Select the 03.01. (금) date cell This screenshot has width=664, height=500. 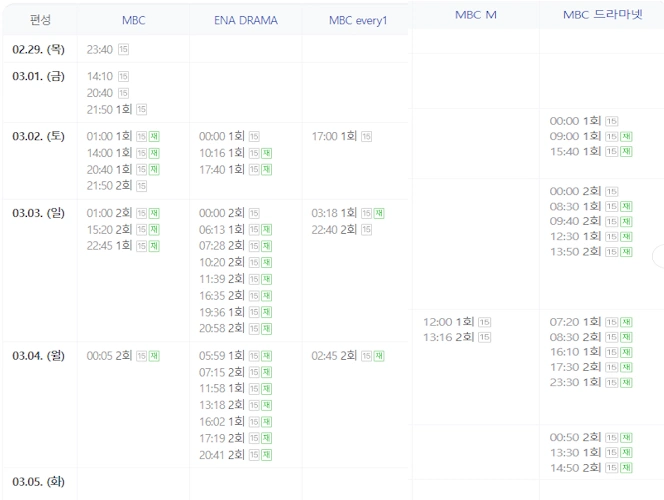coord(39,76)
